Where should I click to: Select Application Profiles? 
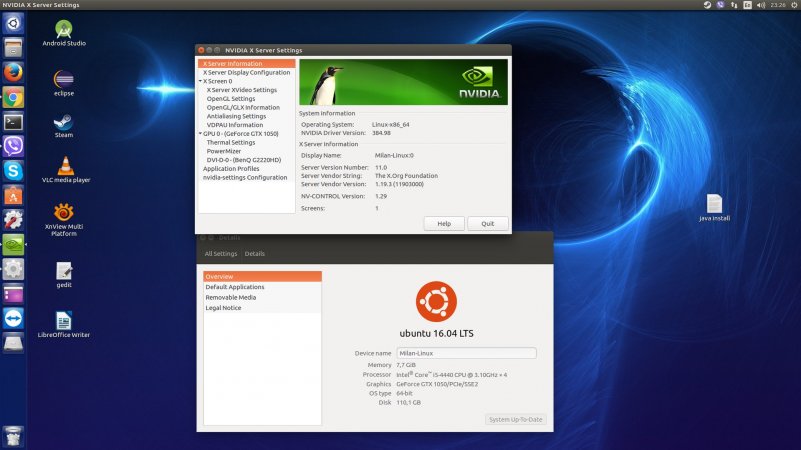[x=231, y=169]
